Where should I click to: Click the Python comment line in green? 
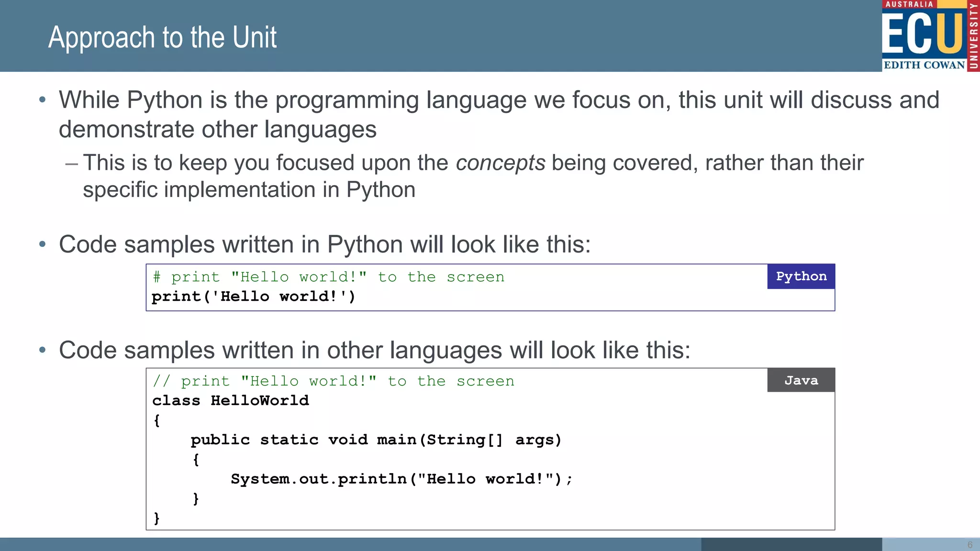tap(328, 277)
